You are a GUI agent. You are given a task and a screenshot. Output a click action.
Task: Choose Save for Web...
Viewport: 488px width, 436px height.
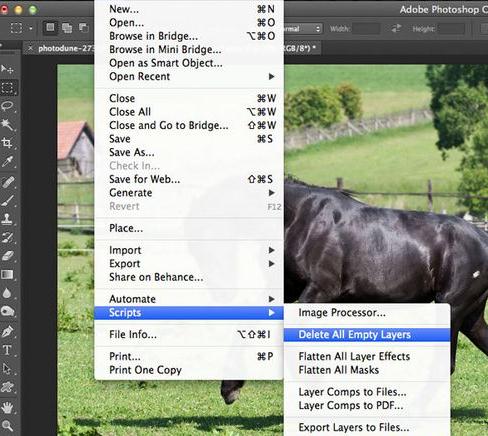[189, 179]
